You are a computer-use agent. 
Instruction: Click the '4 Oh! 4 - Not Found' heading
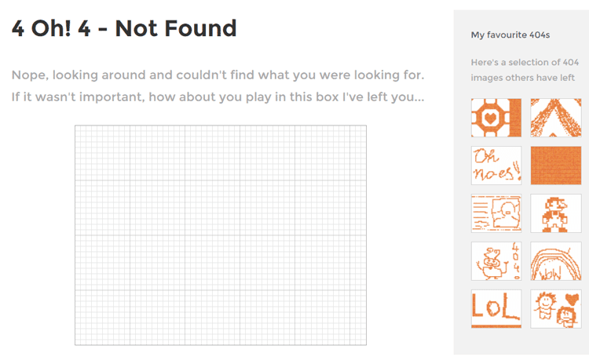(x=124, y=28)
